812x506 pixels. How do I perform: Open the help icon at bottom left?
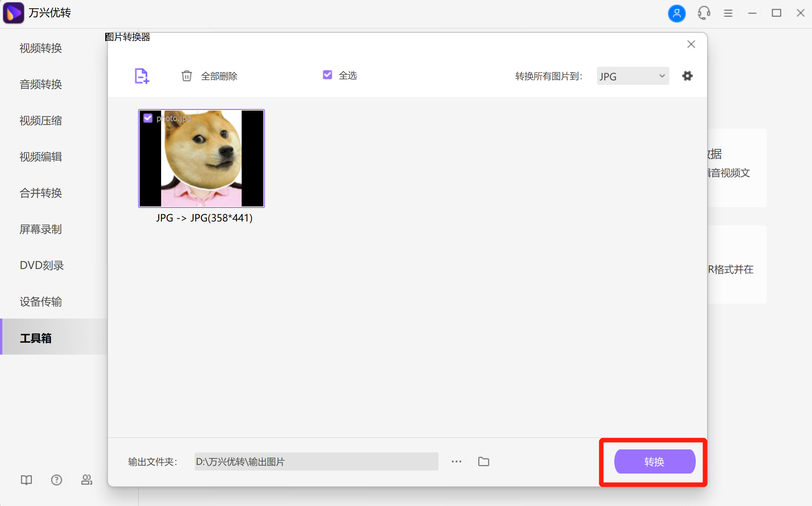tap(56, 480)
